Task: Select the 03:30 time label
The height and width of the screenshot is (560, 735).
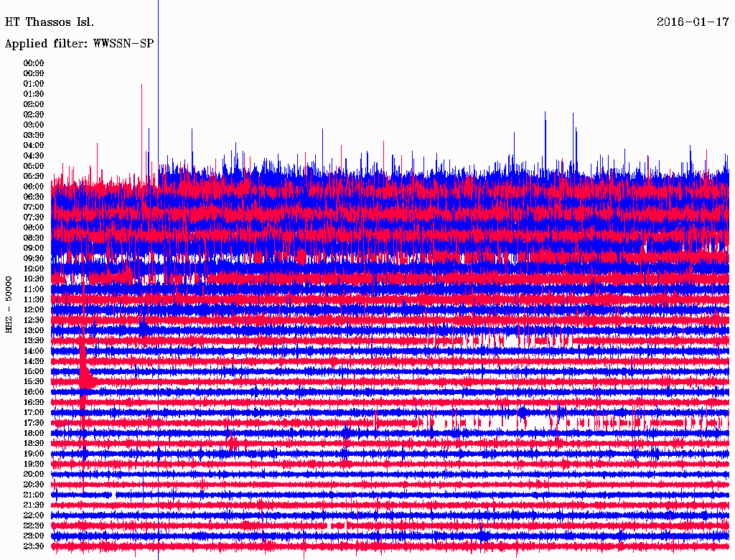Action: pyautogui.click(x=34, y=135)
